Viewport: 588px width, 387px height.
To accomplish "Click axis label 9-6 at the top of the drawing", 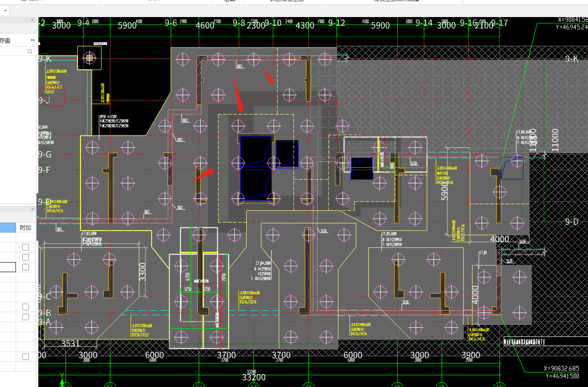I will [170, 23].
